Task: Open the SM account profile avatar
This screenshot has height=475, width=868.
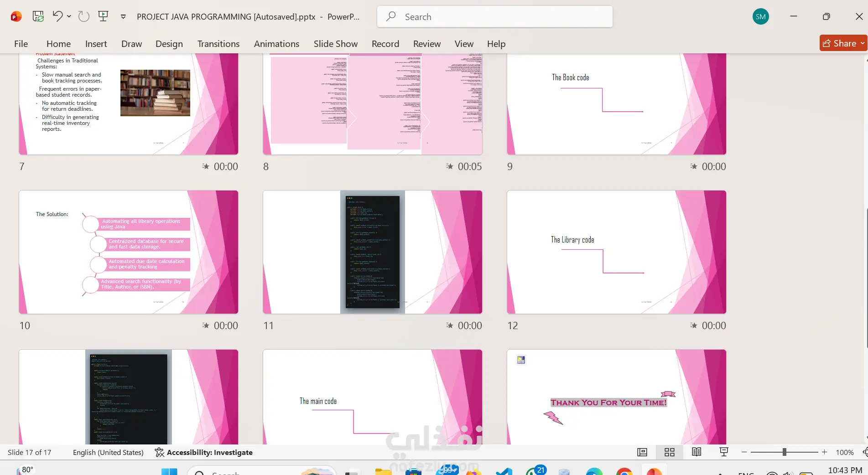Action: [x=761, y=17]
